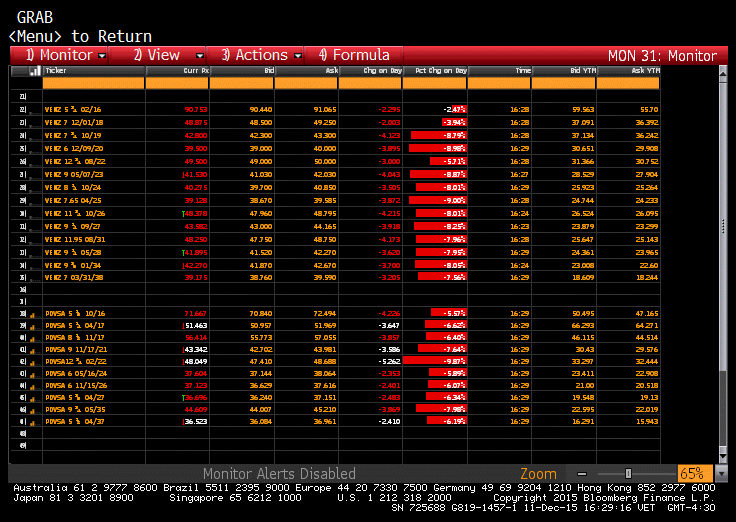
Task: Select ticker VENZ 6 12/09/20
Action: coord(74,148)
